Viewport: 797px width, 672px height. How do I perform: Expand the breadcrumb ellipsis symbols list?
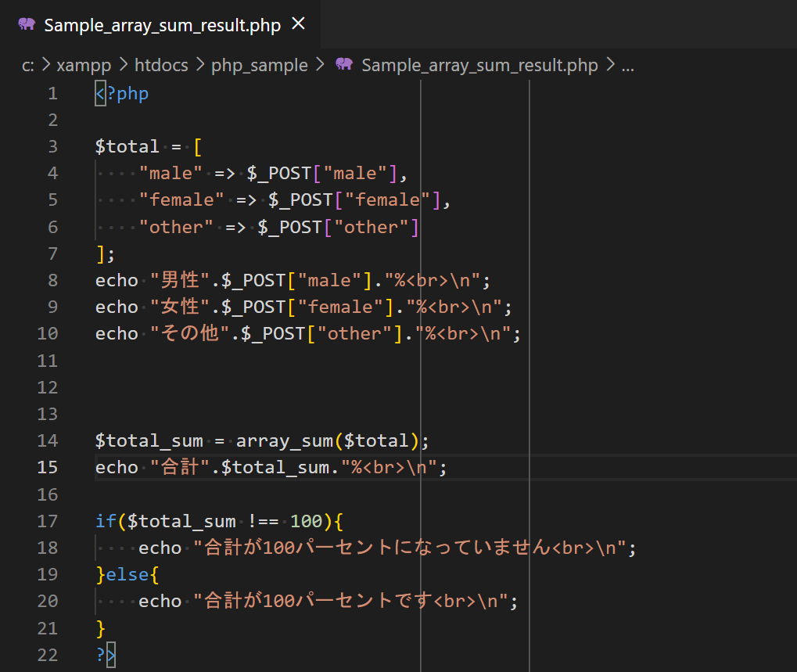click(628, 65)
